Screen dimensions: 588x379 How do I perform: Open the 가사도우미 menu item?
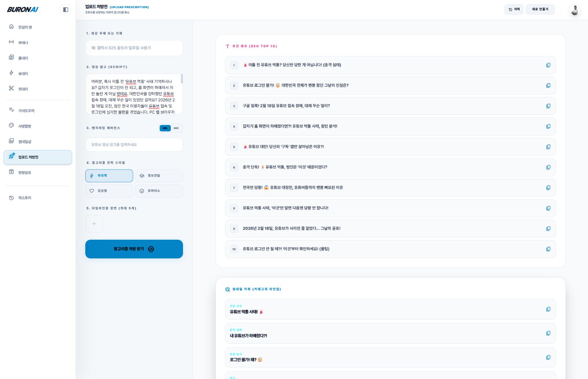pos(37,111)
